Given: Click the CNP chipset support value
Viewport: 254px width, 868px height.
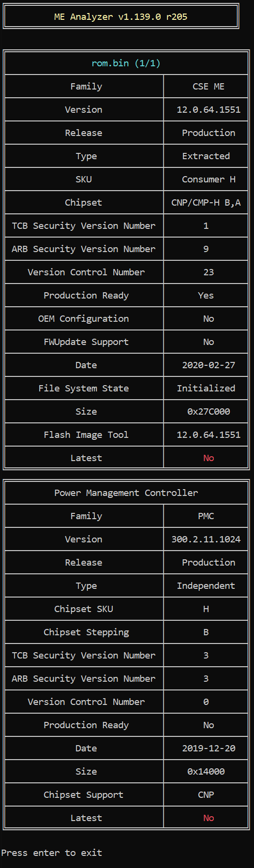Looking at the screenshot, I should pyautogui.click(x=206, y=795).
